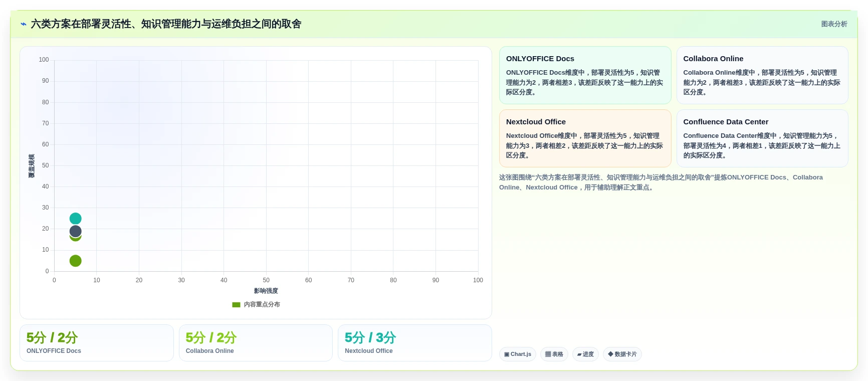Click the Chart.js tag chip
Viewport: 868px width, 381px height.
click(x=518, y=354)
